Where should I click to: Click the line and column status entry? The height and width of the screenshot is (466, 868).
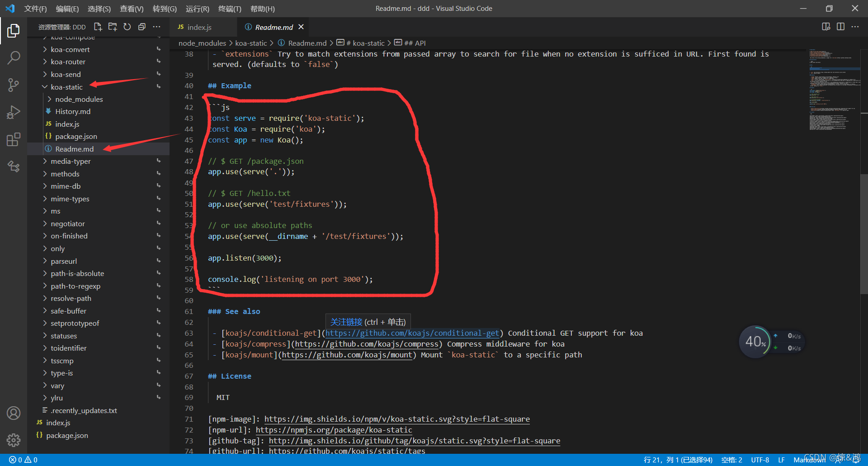point(678,460)
